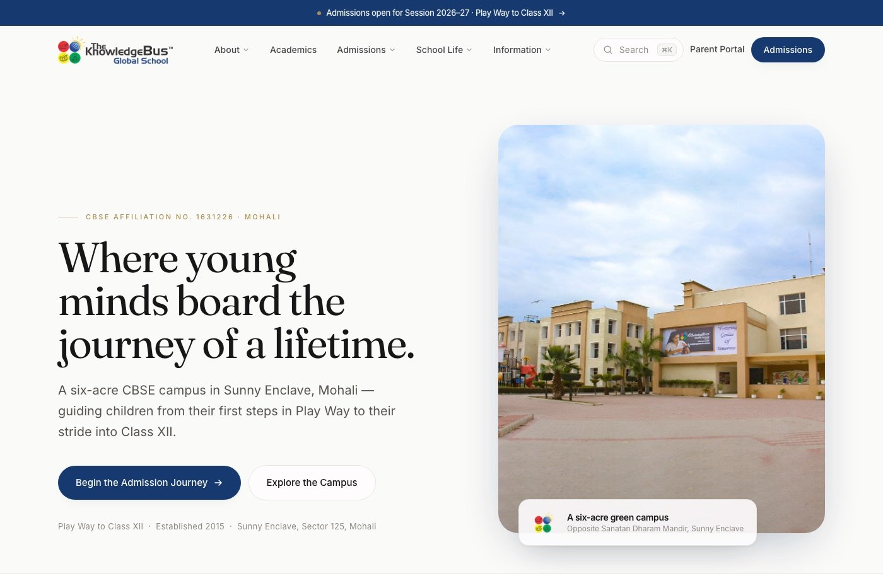Expand the School Life dropdown
Screen dimensions: 883x588
click(444, 50)
